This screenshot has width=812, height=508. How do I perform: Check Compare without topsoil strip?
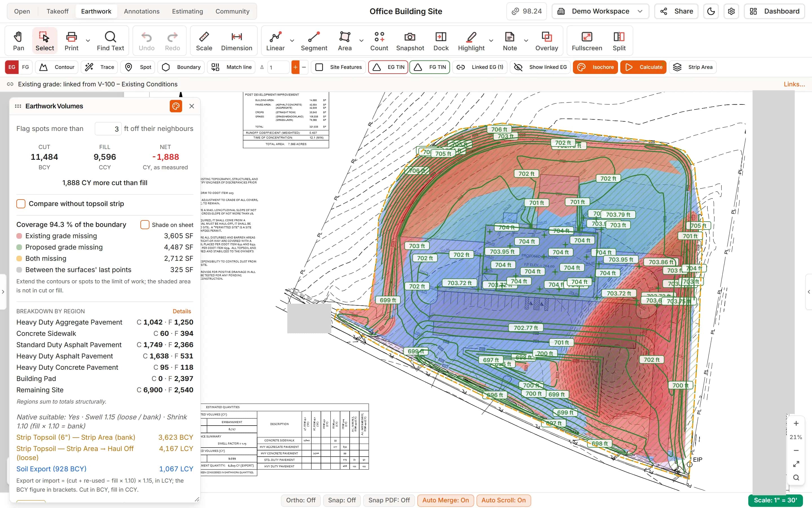tap(21, 203)
